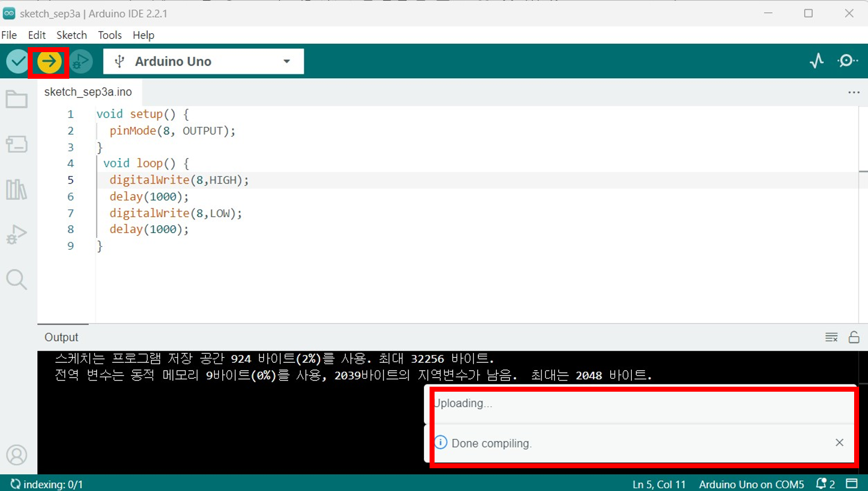Open the Search sidebar icon
This screenshot has width=868, height=491.
coord(17,279)
